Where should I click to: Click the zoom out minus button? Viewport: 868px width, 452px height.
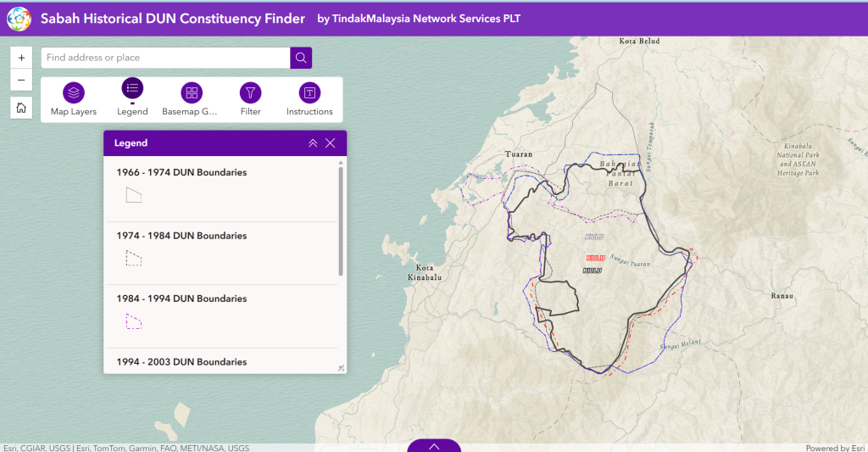[21, 81]
